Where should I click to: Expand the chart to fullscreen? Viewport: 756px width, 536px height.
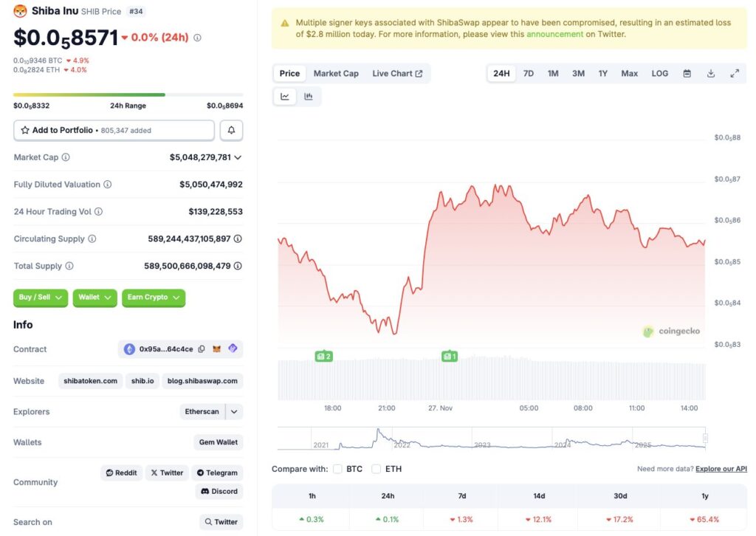735,74
